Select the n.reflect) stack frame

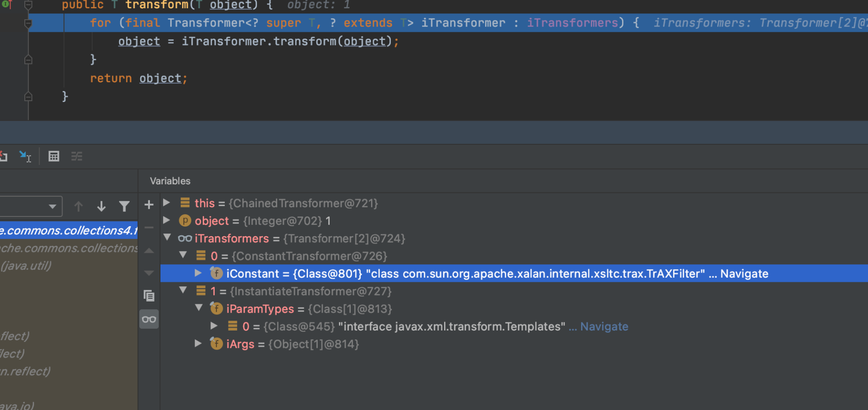pos(69,371)
